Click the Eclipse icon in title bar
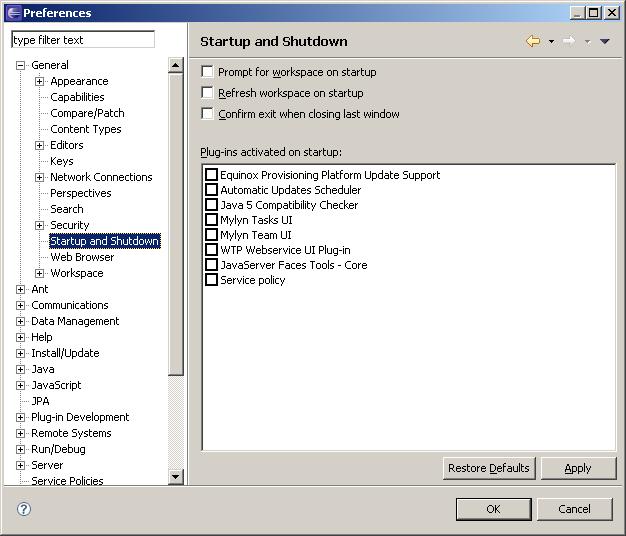The width and height of the screenshot is (626, 536). point(13,13)
